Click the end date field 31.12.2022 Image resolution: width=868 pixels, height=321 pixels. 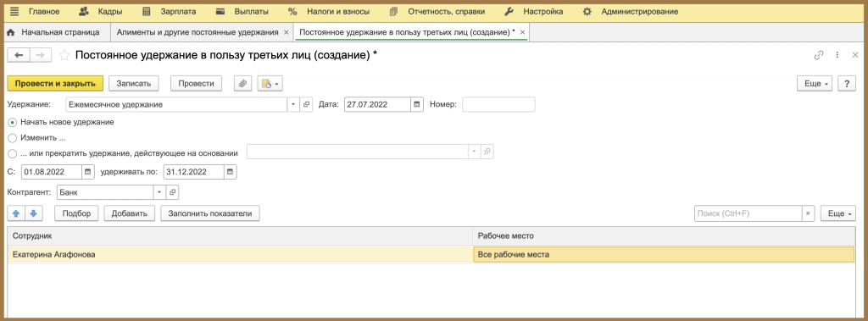(x=193, y=172)
